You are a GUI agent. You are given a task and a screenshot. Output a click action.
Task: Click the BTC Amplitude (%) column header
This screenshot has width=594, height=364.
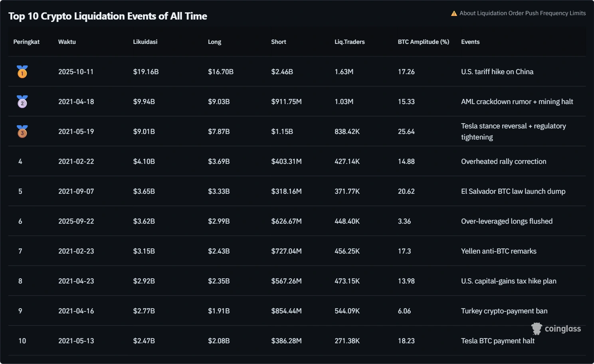(x=423, y=42)
